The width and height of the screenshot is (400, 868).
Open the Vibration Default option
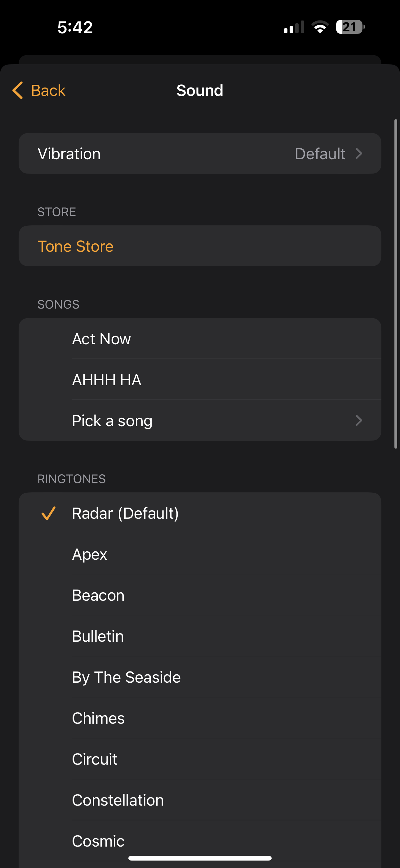point(320,154)
